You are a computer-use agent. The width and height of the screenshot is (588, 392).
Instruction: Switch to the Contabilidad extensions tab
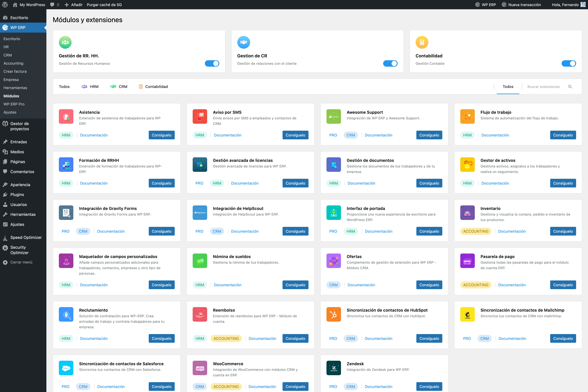click(x=153, y=86)
